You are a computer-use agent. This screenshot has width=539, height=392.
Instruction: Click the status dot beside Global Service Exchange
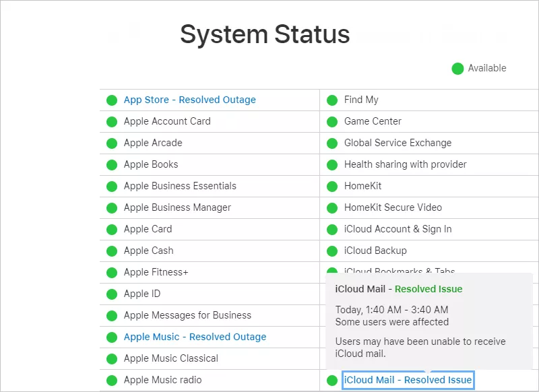(x=332, y=143)
